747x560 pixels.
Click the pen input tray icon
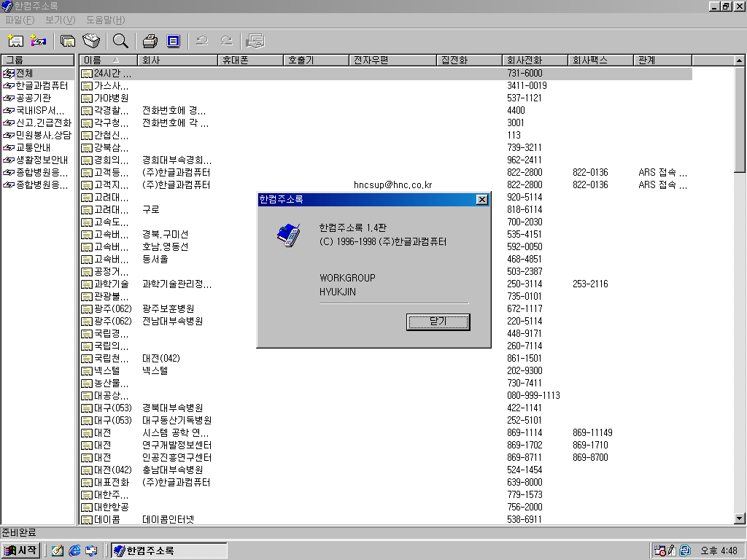672,551
